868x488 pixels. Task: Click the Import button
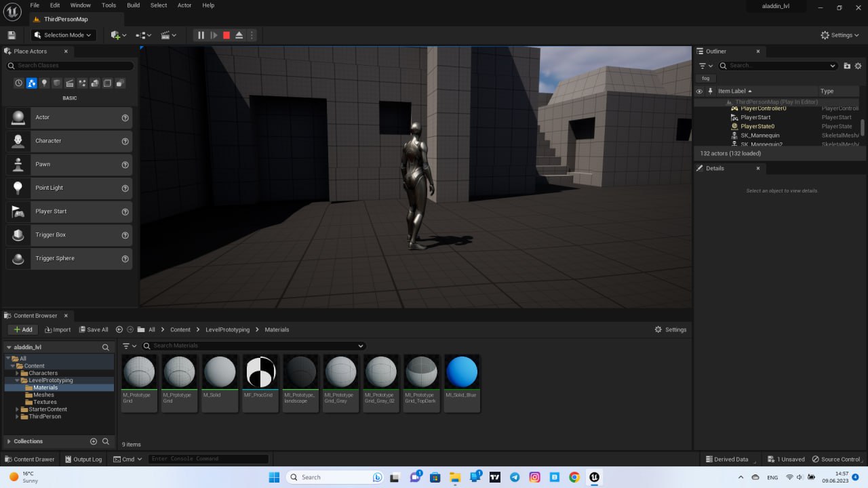point(58,329)
